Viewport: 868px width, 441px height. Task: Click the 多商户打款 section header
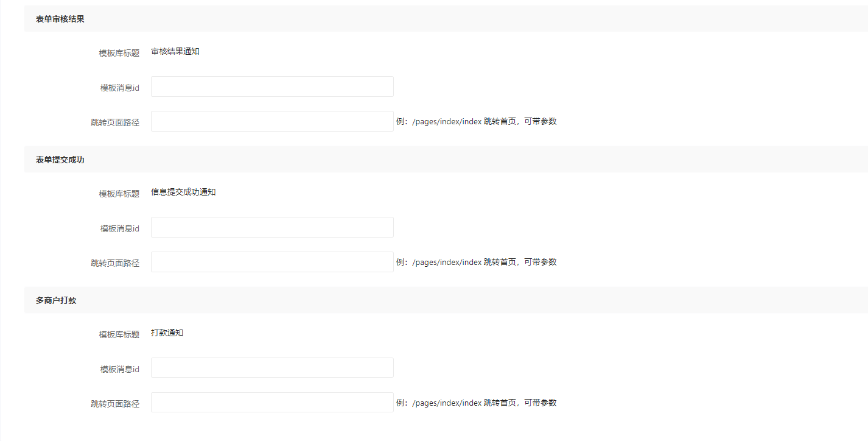56,300
